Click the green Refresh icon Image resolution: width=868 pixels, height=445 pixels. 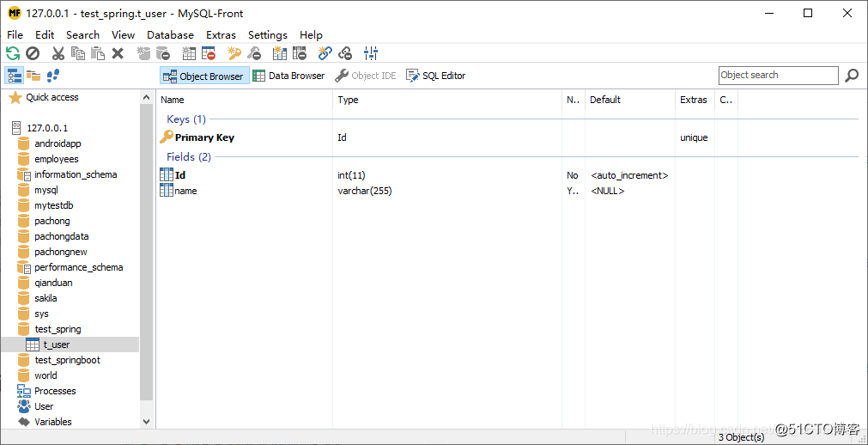tap(13, 53)
